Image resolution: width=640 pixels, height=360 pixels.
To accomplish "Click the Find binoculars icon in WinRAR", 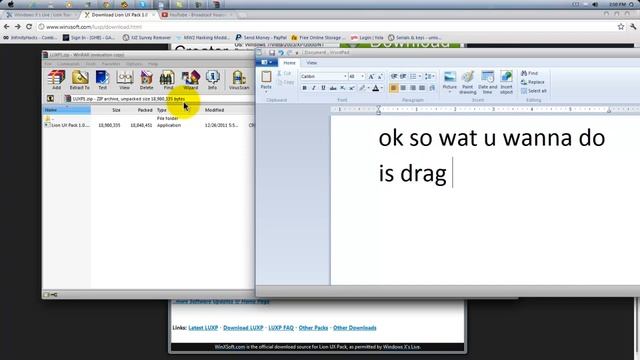I will pos(168,80).
